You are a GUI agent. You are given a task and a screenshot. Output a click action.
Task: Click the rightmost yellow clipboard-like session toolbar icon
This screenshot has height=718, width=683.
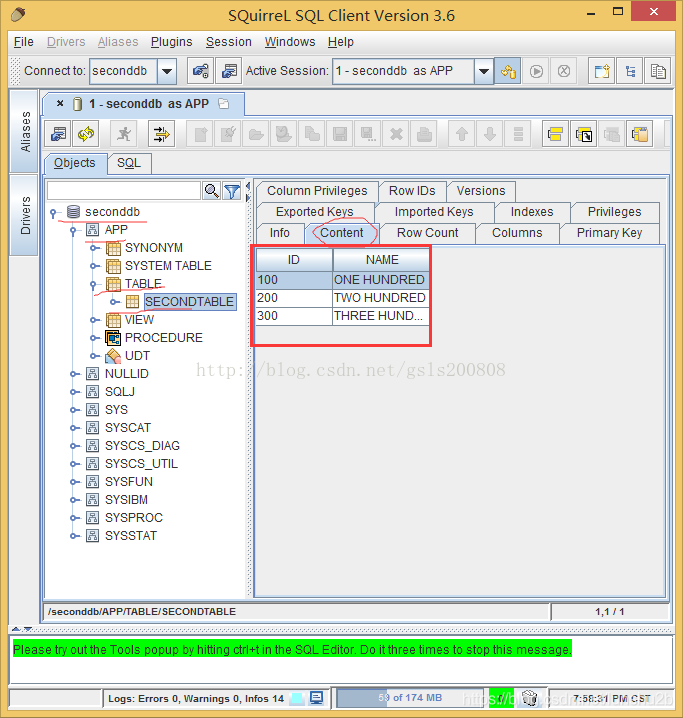[640, 134]
